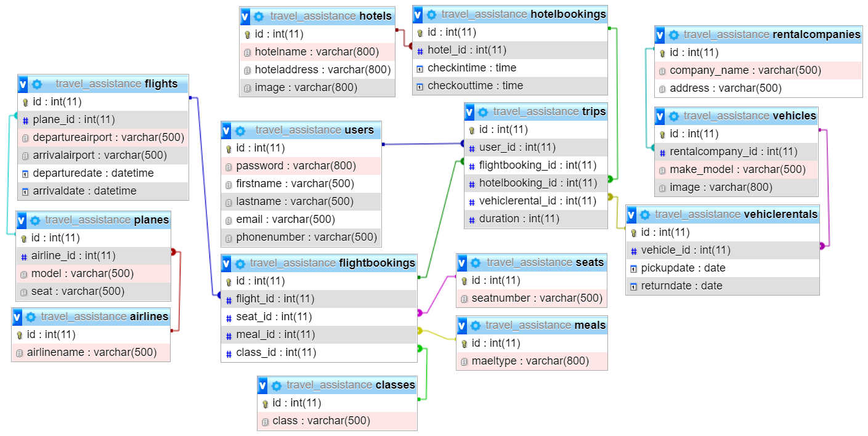Select rentalcompany_id column in vehicles table
The image size is (868, 436).
click(733, 151)
